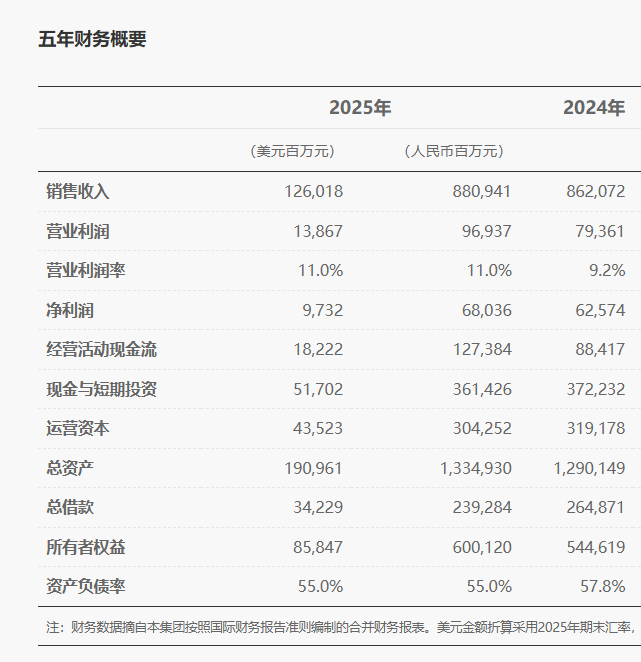Select the 2025年 column header
641x662 pixels.
(x=360, y=108)
